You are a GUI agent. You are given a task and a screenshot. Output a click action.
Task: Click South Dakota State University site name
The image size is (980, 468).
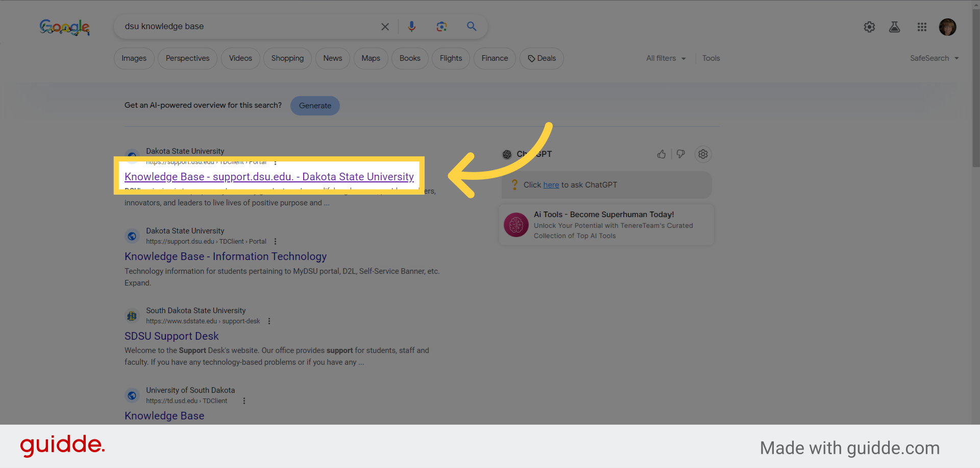(x=195, y=311)
